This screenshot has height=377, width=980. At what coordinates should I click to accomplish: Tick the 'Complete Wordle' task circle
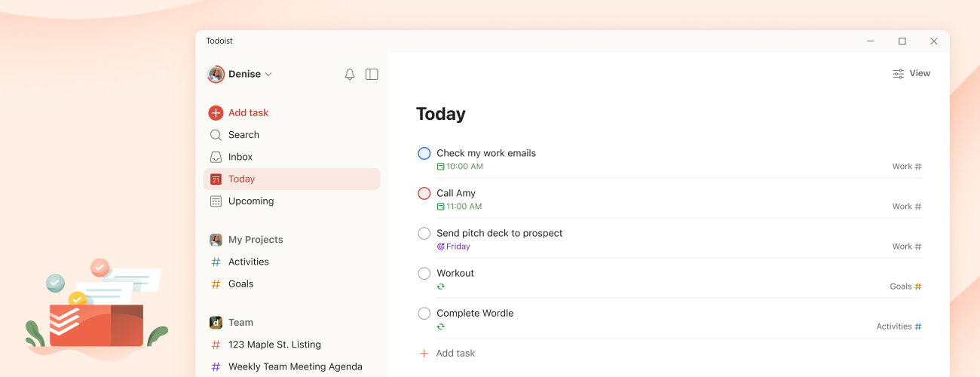424,314
